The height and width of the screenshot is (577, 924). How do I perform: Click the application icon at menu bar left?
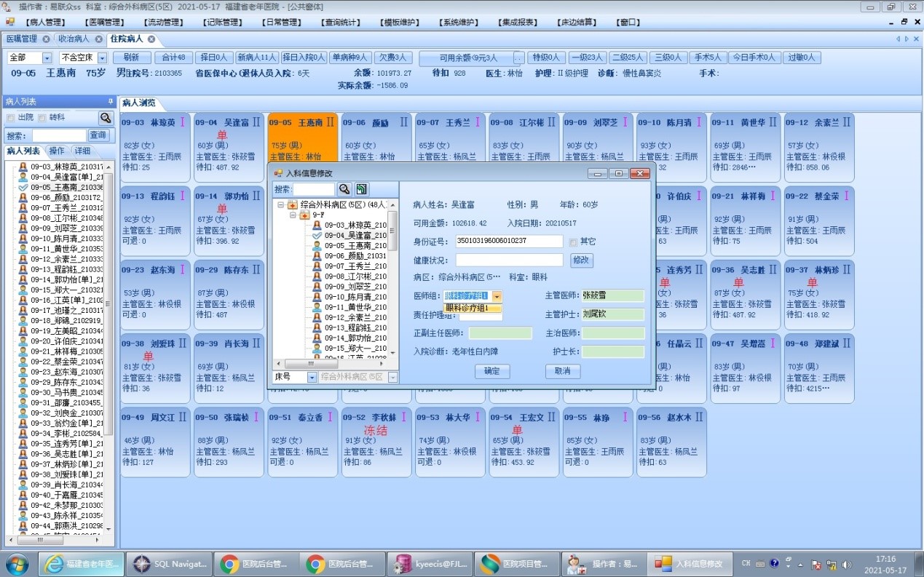tap(10, 22)
